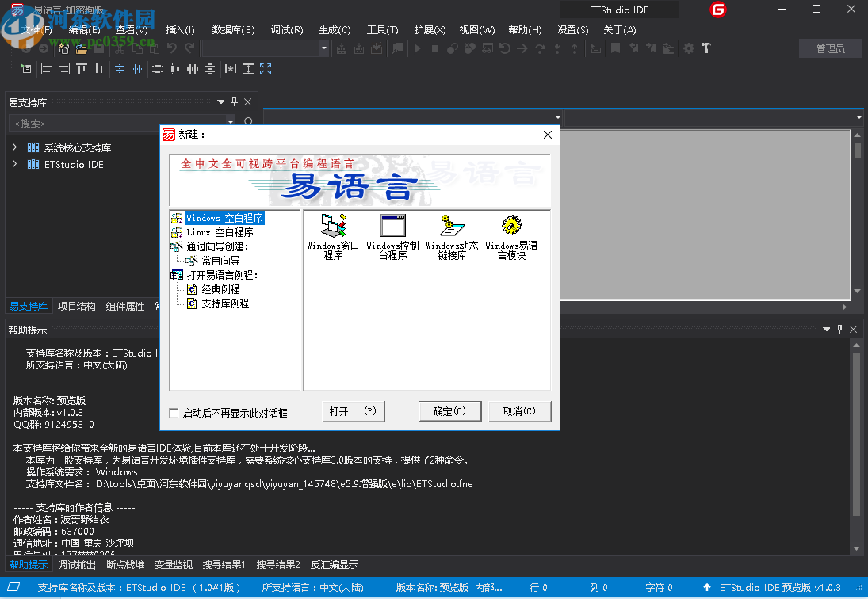Switch to the 项目结构 tab
Viewport: 868px width, 599px height.
click(x=76, y=305)
